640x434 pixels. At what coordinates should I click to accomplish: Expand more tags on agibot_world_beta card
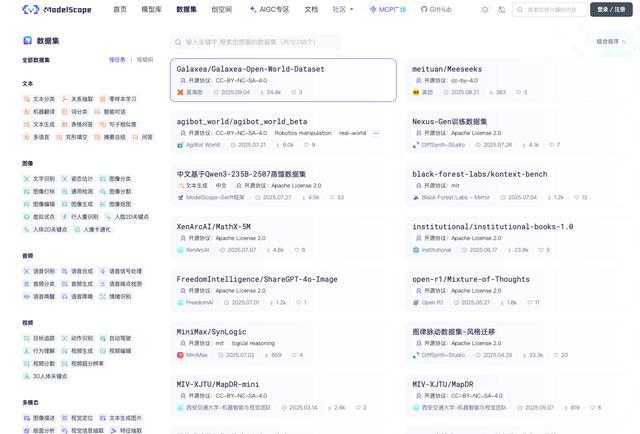point(376,133)
